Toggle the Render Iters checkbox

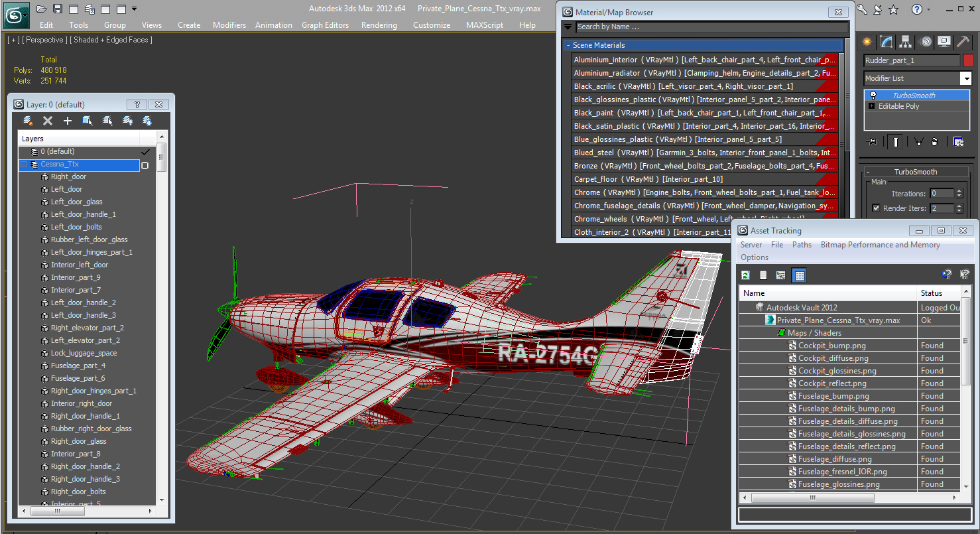tap(877, 208)
